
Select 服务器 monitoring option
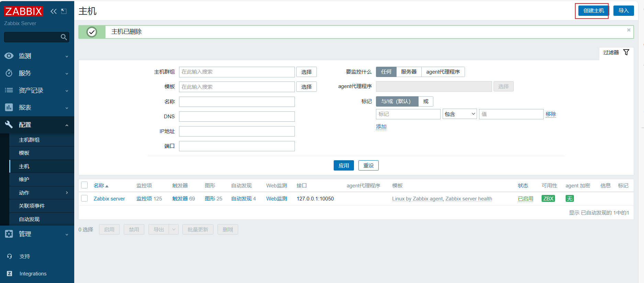[x=409, y=72]
